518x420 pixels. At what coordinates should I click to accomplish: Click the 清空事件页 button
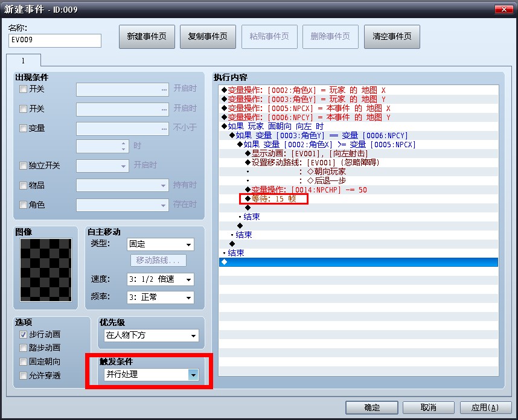tap(392, 37)
